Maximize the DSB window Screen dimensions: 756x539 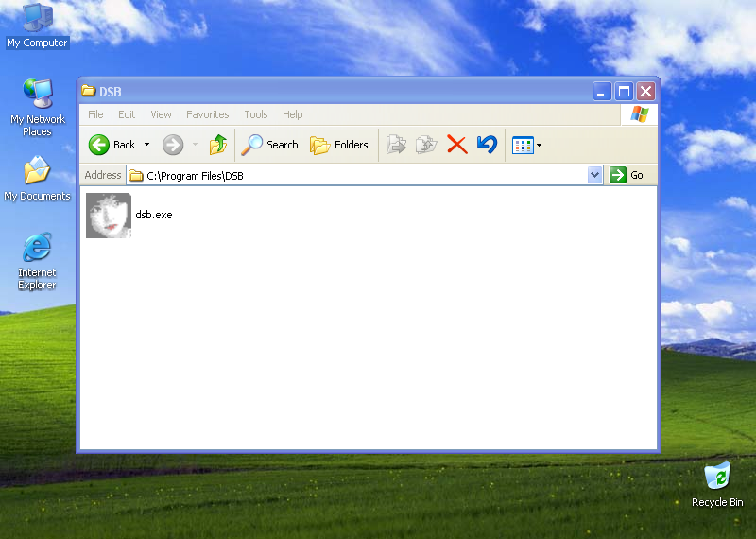[x=624, y=91]
